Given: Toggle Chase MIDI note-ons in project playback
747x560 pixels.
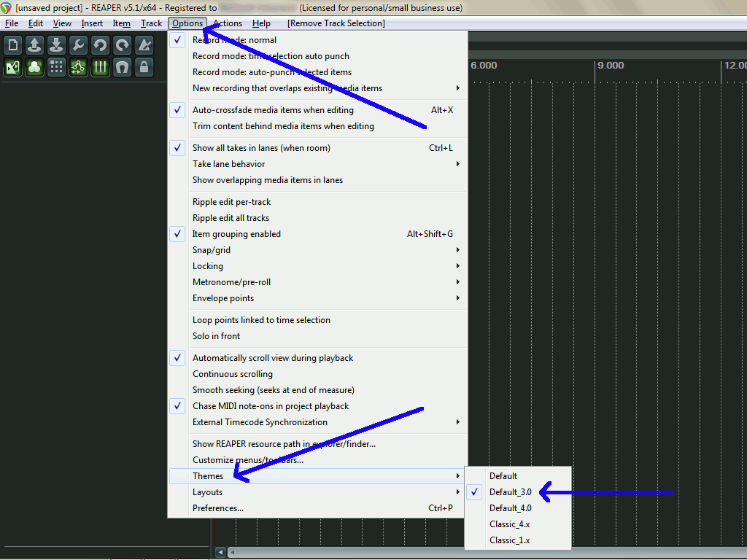Looking at the screenshot, I should pyautogui.click(x=317, y=406).
